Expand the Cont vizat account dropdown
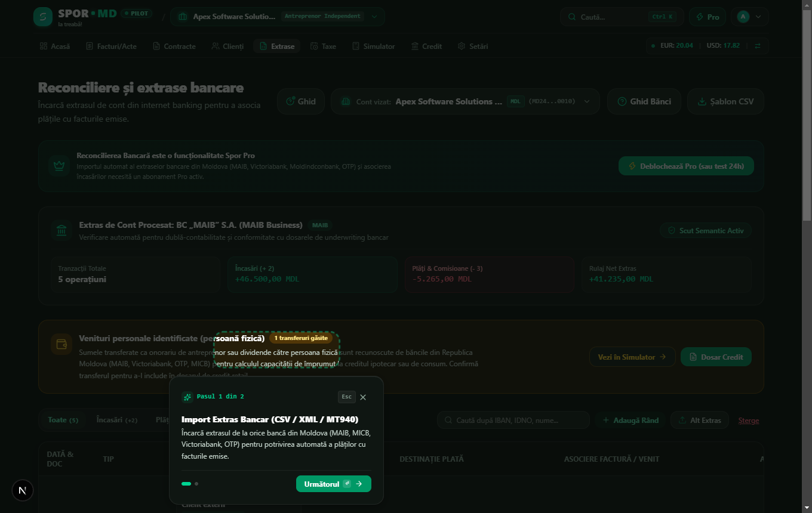The width and height of the screenshot is (812, 513). point(465,101)
